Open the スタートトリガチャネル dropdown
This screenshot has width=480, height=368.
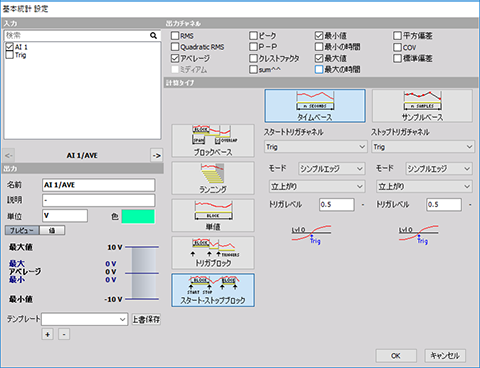[x=315, y=147]
